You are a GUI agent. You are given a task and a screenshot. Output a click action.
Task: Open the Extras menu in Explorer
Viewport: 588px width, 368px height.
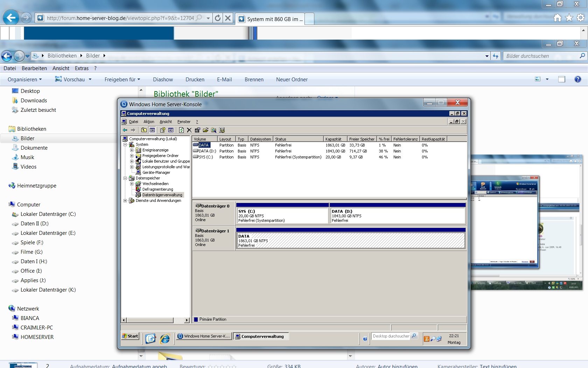tap(82, 68)
